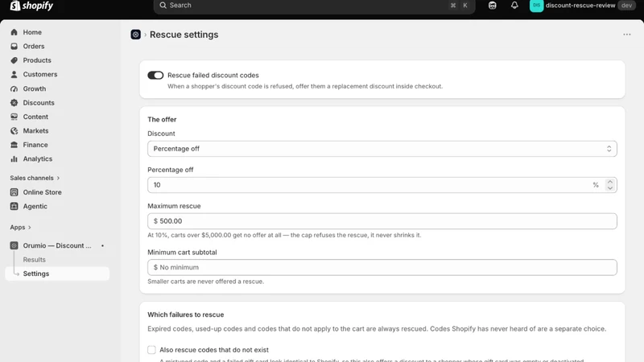Increase Percentage off with up stepper arrow
The width and height of the screenshot is (644, 362).
[610, 182]
